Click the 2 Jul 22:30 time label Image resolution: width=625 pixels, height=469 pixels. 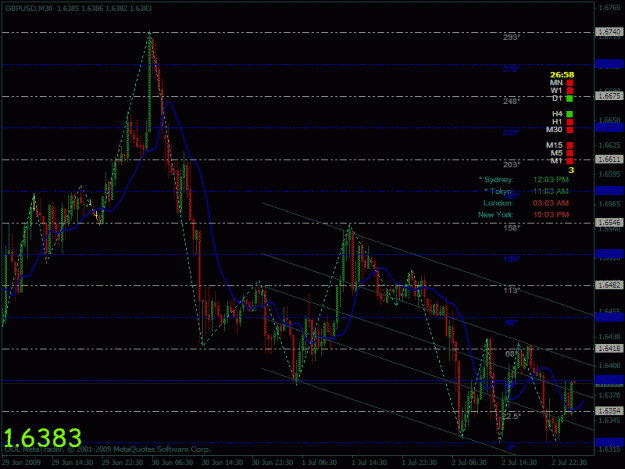click(569, 462)
